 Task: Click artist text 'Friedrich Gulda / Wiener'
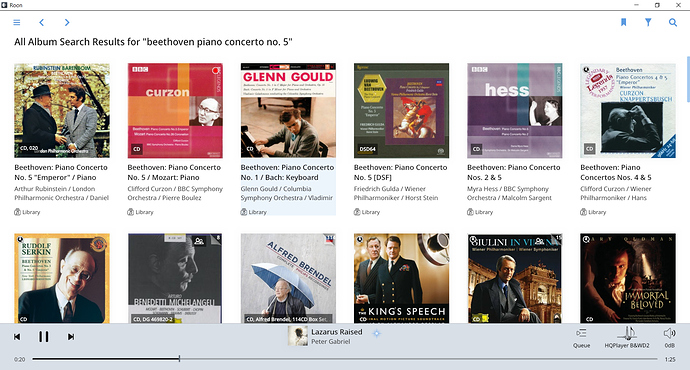[396, 193]
